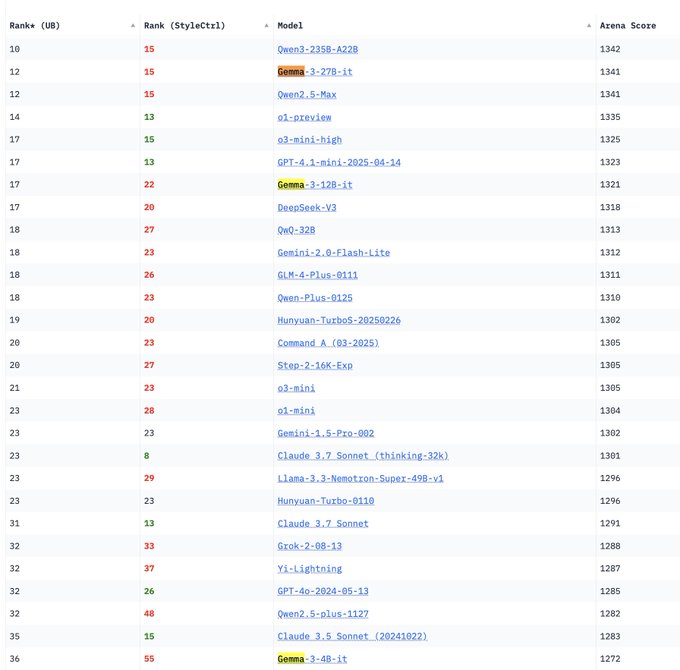Click the Gemma-3-4B-it link
680x670 pixels.
(x=312, y=659)
